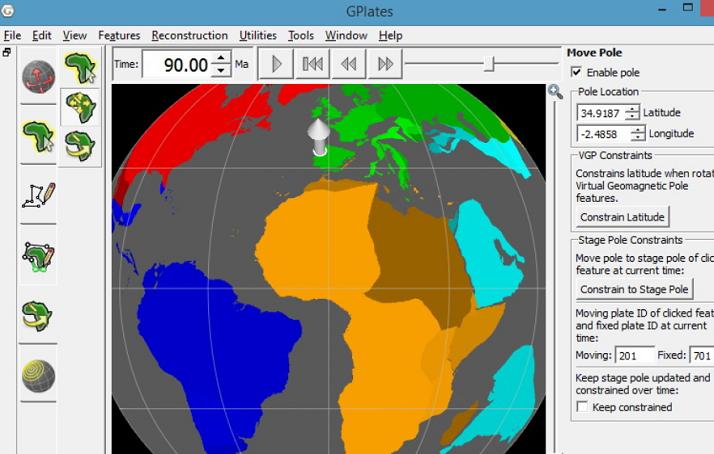Increase pole Latitude with up arrow
The height and width of the screenshot is (454, 714).
click(632, 108)
